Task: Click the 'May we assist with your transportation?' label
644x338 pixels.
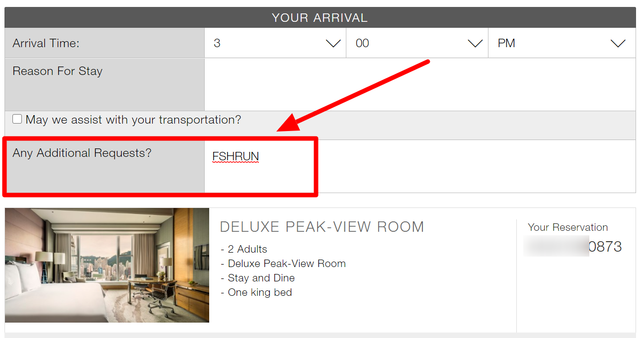Action: 133,120
